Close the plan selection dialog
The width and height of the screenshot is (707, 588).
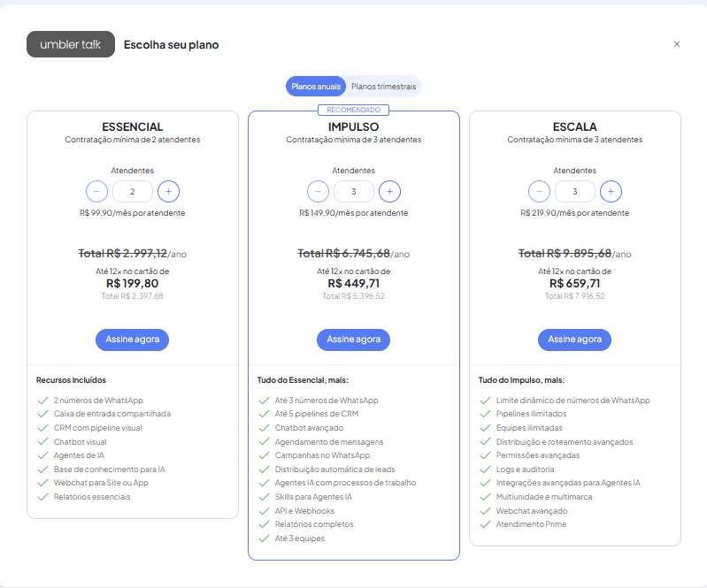pos(676,44)
